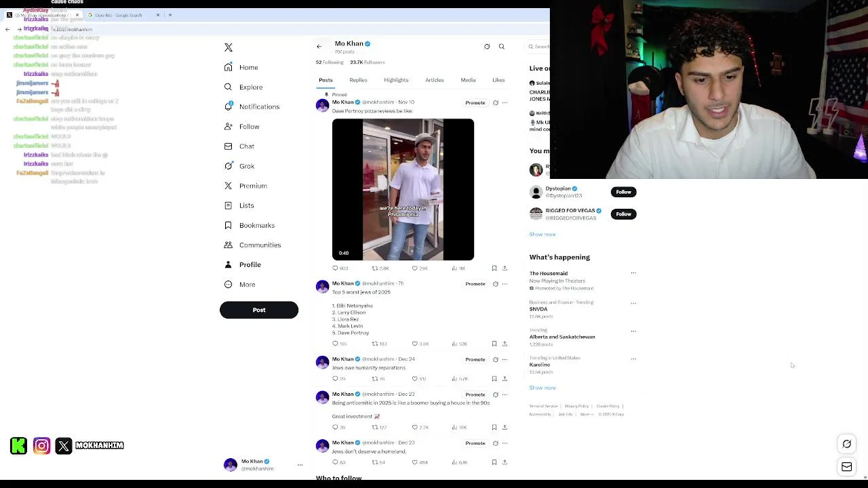
Task: Click Grok icon on the Dec 24 post
Action: [x=496, y=360]
